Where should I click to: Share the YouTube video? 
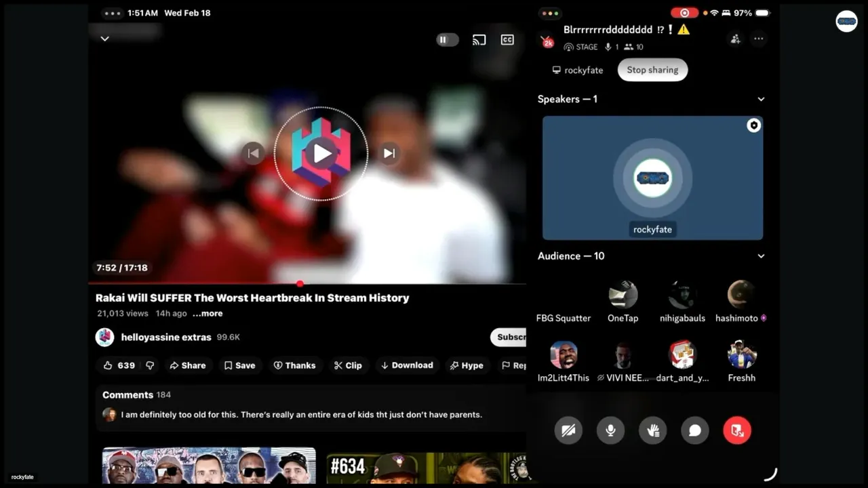pyautogui.click(x=188, y=365)
